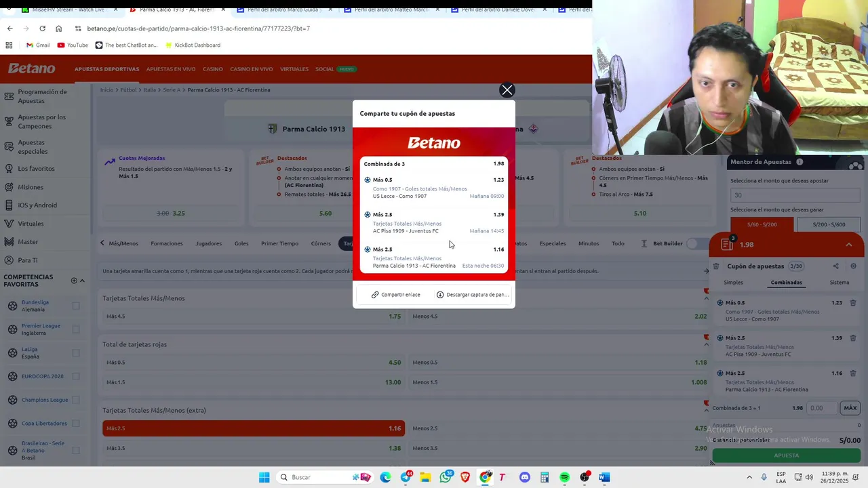Viewport: 868px width, 488px height.
Task: Click Descargar captura de pantalla button
Action: tap(473, 295)
